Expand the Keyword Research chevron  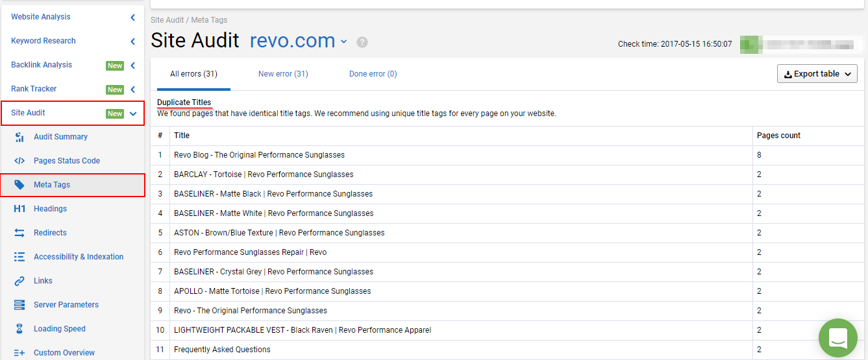click(x=133, y=42)
